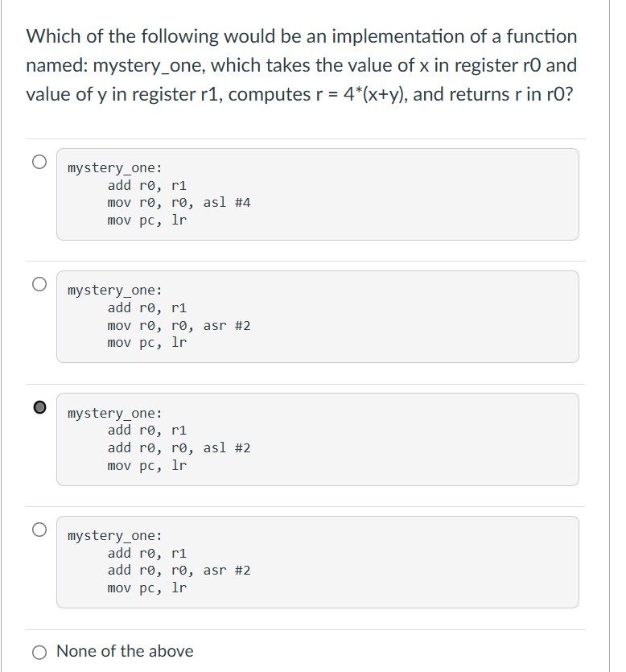Choose the option containing 'asr #2' mov instruction
The image size is (626, 672).
click(39, 283)
